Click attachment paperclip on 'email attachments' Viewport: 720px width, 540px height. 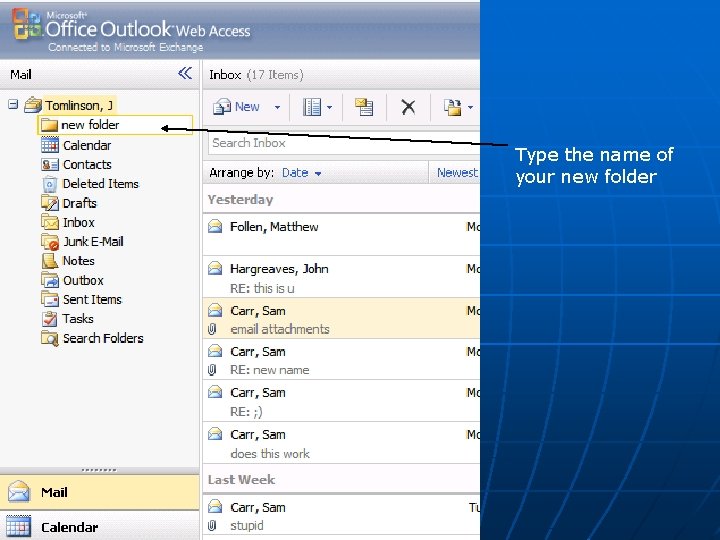click(212, 329)
